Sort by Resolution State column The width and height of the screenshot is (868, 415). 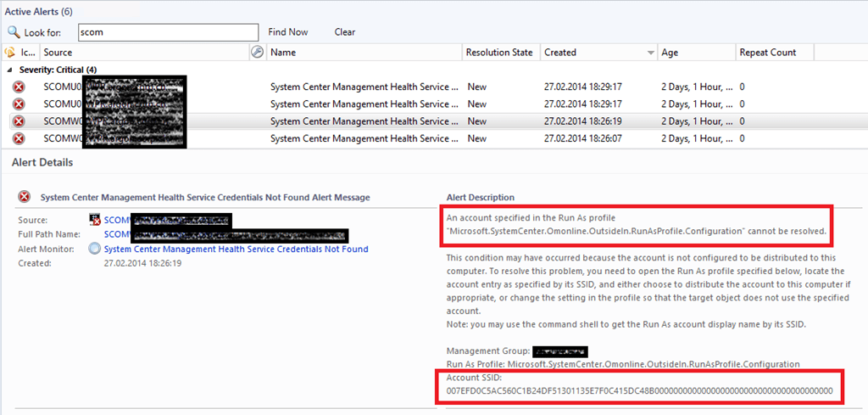[501, 53]
